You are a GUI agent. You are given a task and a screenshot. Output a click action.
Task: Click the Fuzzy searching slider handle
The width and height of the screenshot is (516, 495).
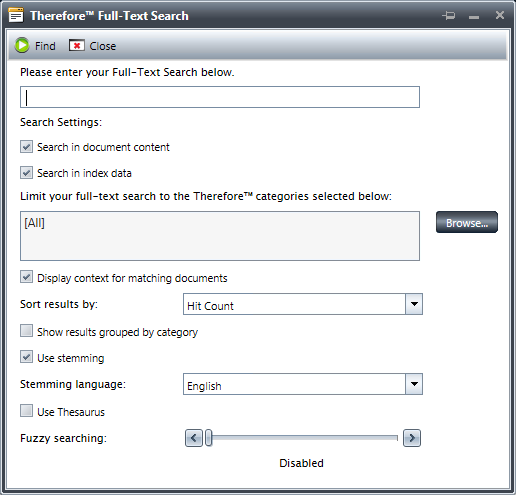(209, 438)
